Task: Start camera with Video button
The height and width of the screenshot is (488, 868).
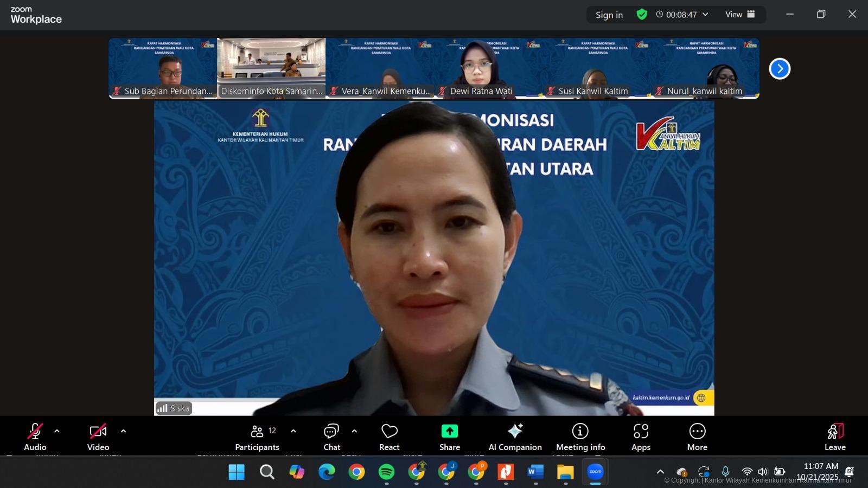Action: point(98,437)
